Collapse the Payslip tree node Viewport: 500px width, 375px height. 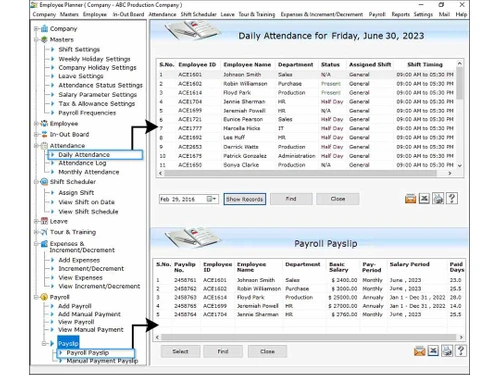44,343
